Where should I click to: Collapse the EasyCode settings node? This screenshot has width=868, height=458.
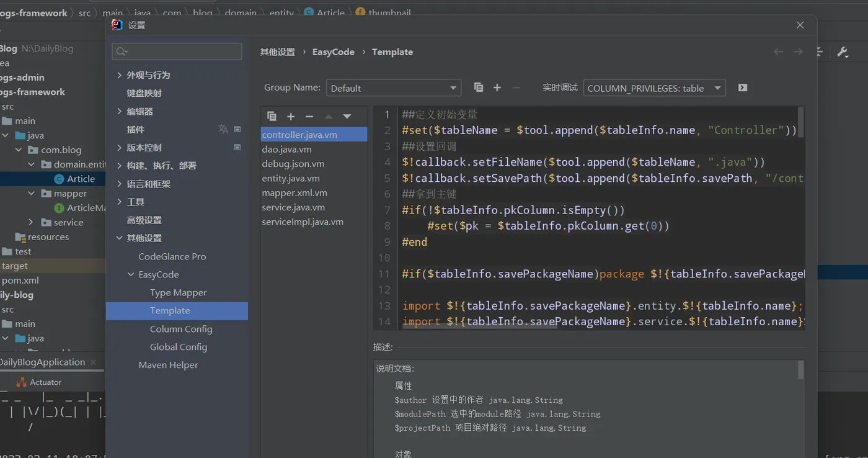(131, 274)
